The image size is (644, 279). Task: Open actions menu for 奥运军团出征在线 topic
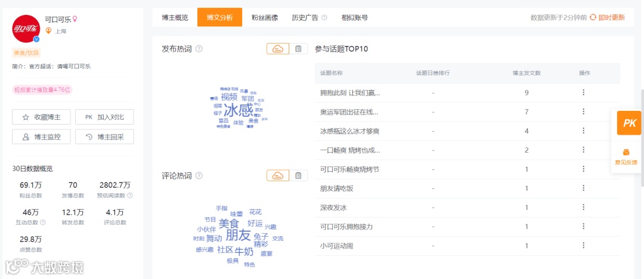[x=583, y=111]
